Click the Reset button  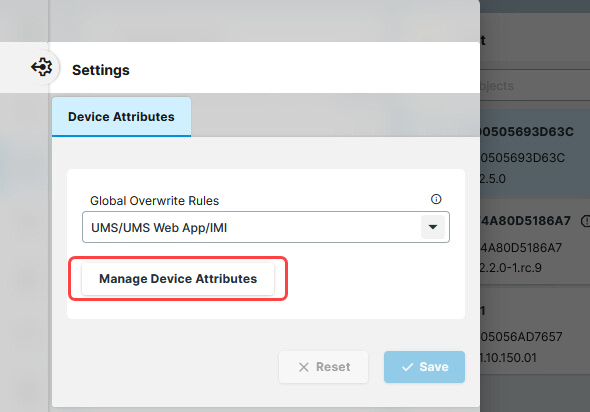[323, 367]
